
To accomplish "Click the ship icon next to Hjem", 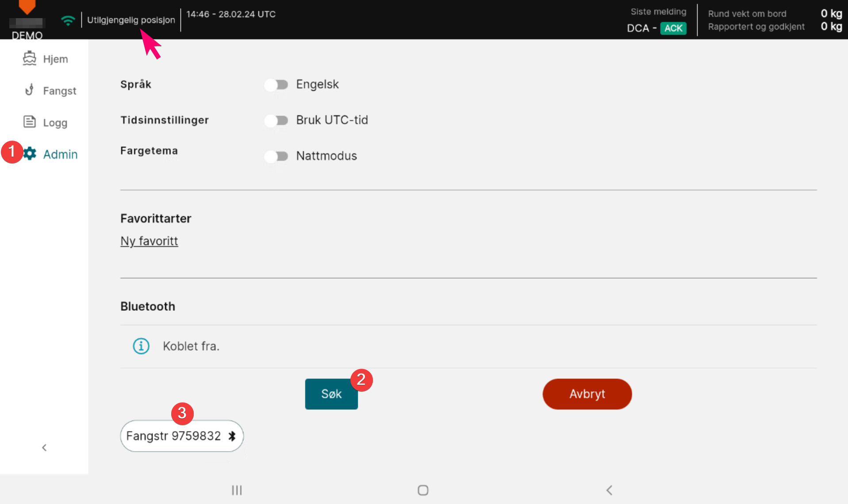I will (x=30, y=58).
